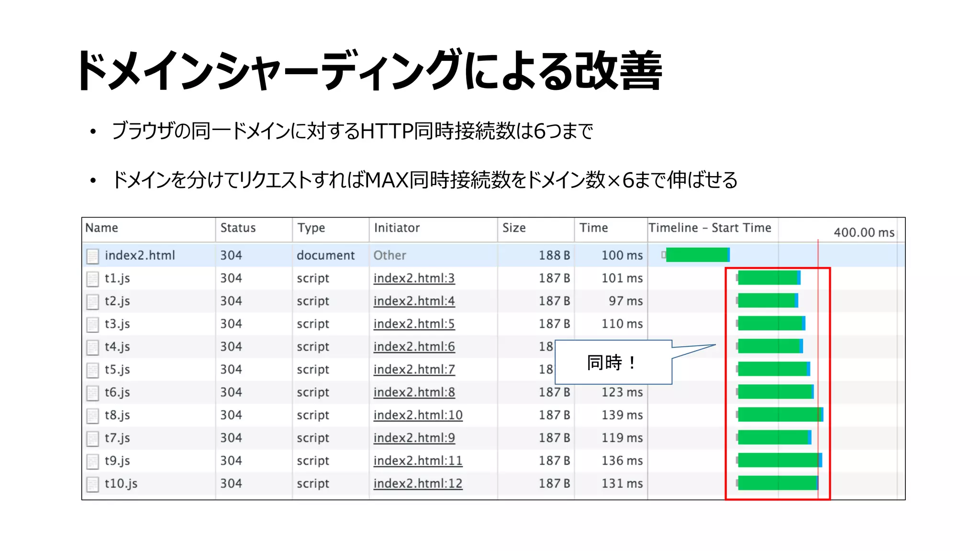Image resolution: width=980 pixels, height=551 pixels.
Task: Open initiator link index2.html:6
Action: [414, 346]
